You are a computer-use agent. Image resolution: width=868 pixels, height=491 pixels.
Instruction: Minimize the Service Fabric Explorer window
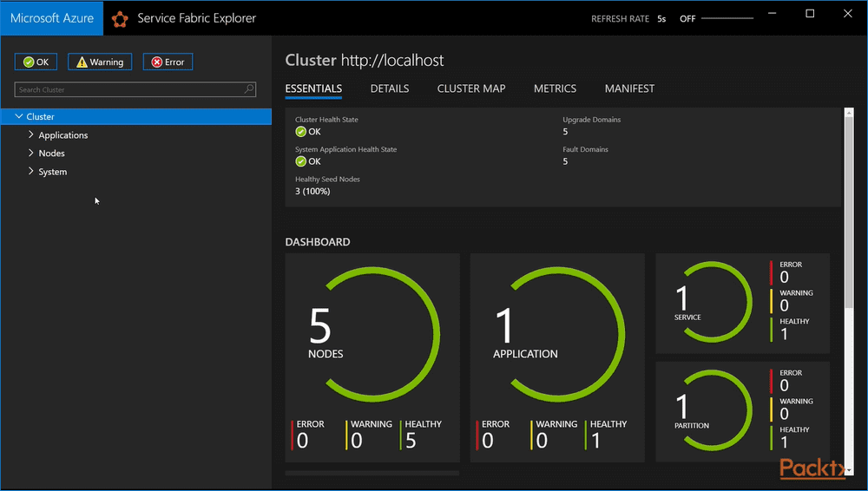[x=773, y=14]
